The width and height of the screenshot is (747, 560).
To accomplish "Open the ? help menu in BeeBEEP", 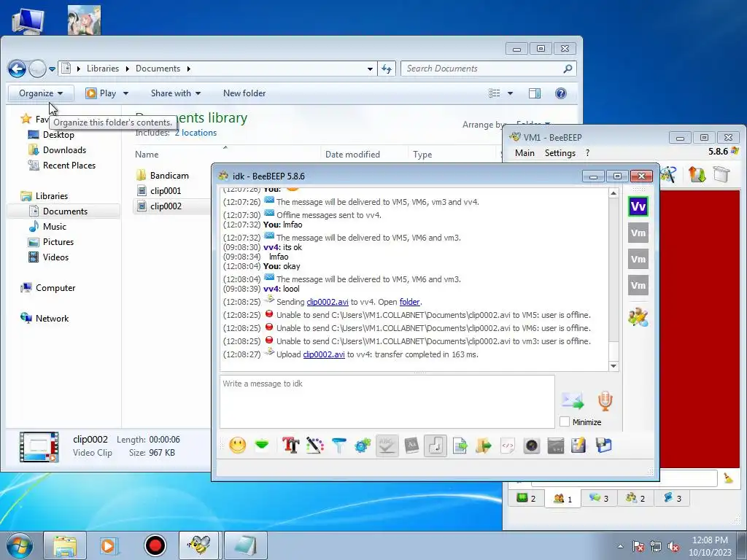I will (x=587, y=153).
